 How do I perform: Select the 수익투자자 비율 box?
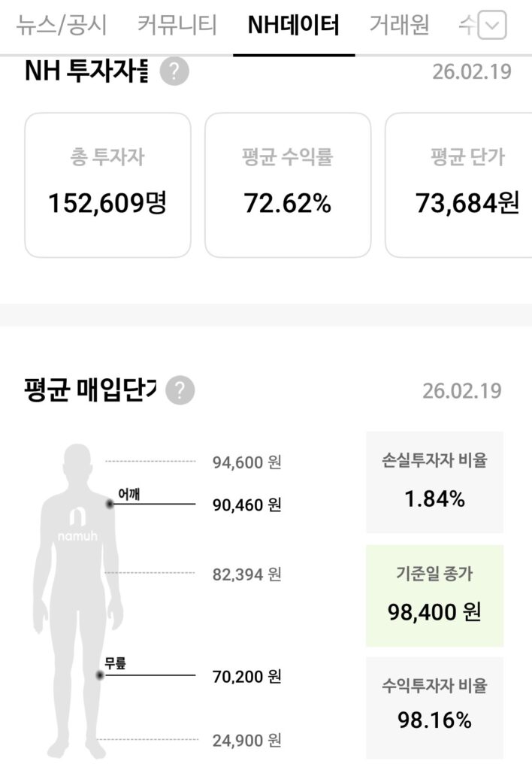pos(434,707)
